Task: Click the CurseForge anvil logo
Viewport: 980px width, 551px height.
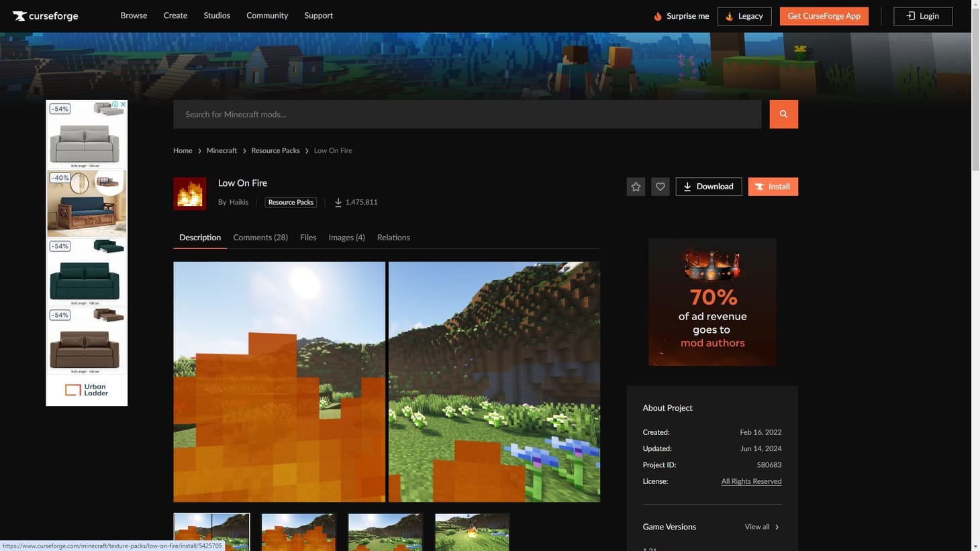Action: point(19,15)
